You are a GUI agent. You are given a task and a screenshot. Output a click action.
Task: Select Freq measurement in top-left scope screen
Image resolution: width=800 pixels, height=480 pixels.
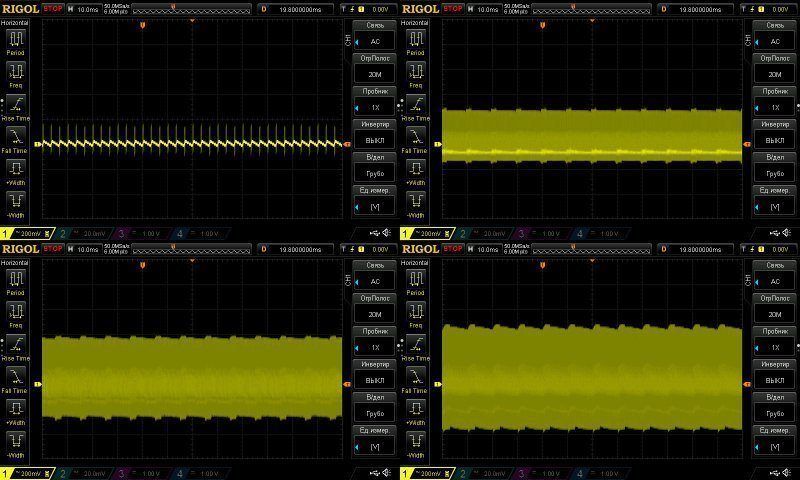click(x=16, y=75)
